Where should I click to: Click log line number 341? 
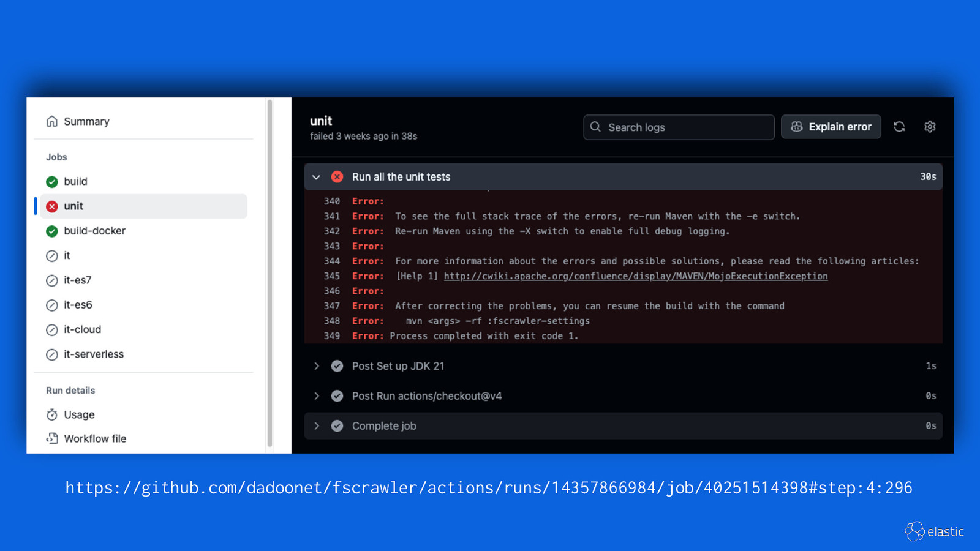pyautogui.click(x=332, y=216)
